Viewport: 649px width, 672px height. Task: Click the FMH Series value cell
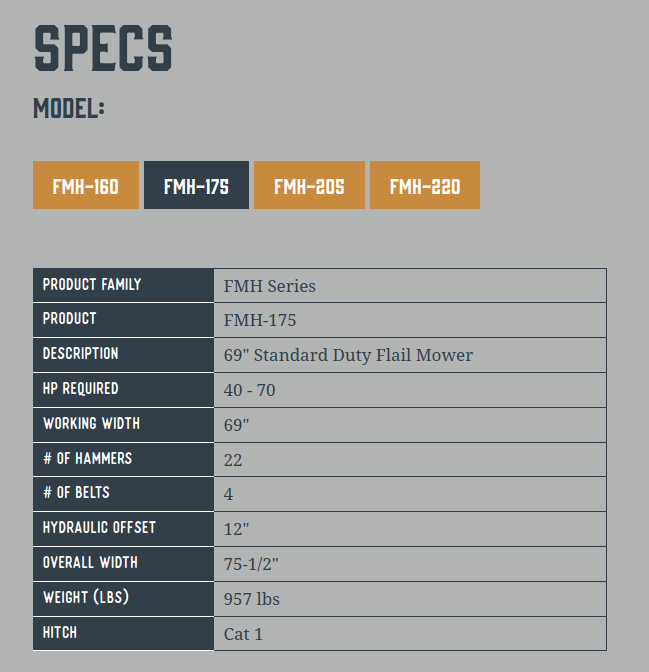pos(270,286)
